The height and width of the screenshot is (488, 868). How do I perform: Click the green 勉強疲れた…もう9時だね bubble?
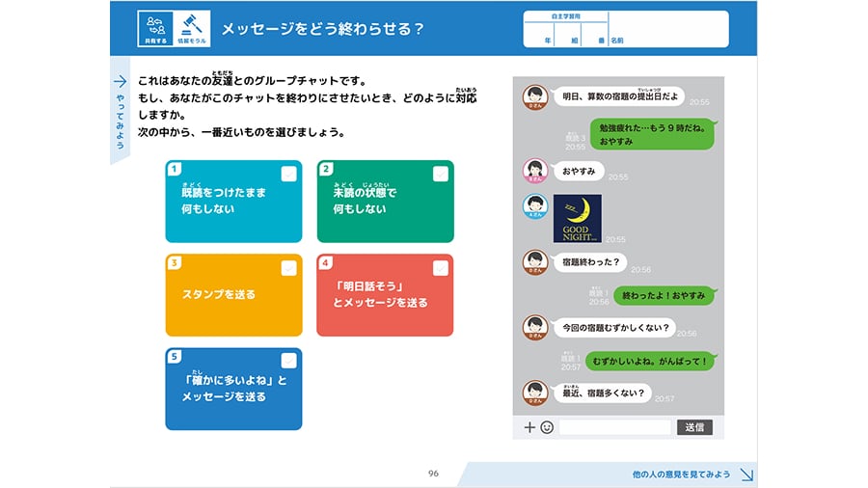[x=653, y=134]
